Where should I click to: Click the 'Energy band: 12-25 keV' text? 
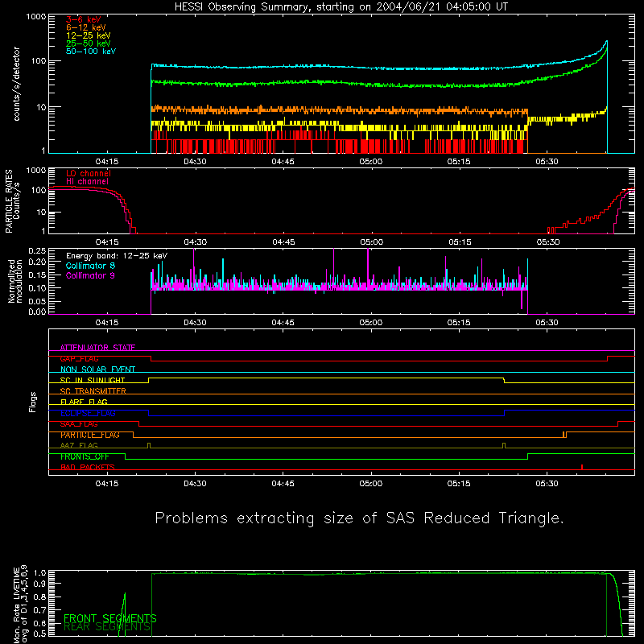pos(117,256)
